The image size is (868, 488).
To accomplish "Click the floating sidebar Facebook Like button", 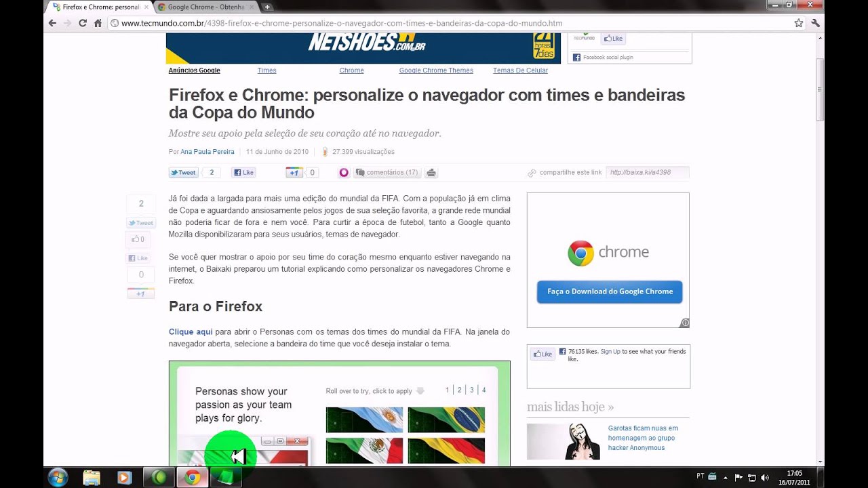I will tap(138, 258).
